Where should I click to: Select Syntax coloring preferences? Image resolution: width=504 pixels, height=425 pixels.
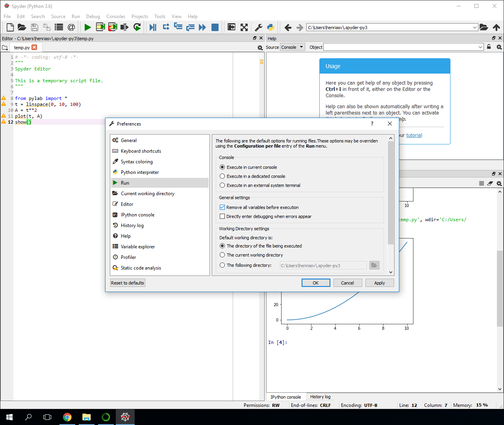point(159,162)
